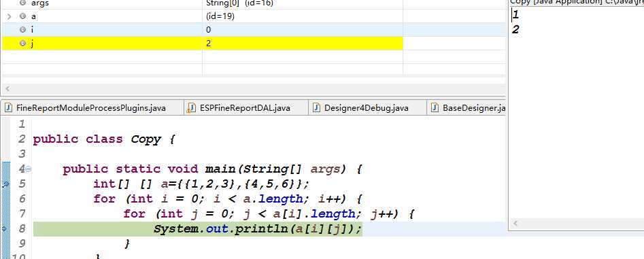Click the variable icon next to 'j'
Image resolution: width=644 pixels, height=259 pixels.
[x=23, y=43]
